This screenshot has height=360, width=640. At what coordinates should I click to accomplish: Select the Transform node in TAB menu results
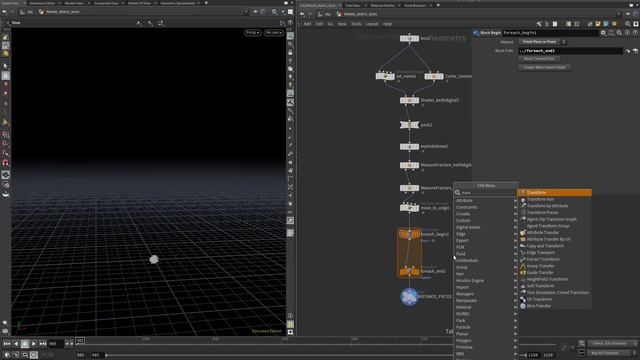554,193
